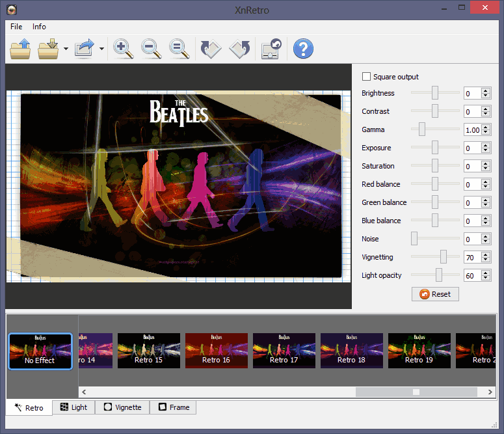Switch to the Light tab
Screen dimensions: 504x434
[73, 407]
